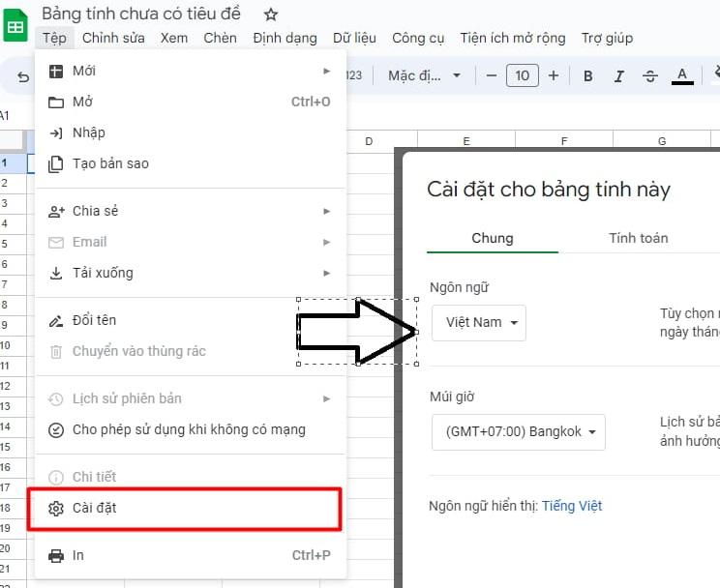This screenshot has width=720, height=588.
Task: Open the Trợ giúp menu
Action: (x=607, y=38)
